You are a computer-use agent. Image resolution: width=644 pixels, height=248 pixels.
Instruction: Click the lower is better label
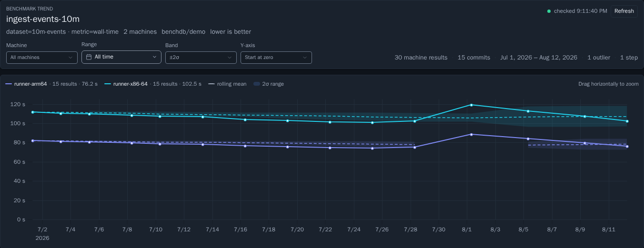click(x=231, y=31)
